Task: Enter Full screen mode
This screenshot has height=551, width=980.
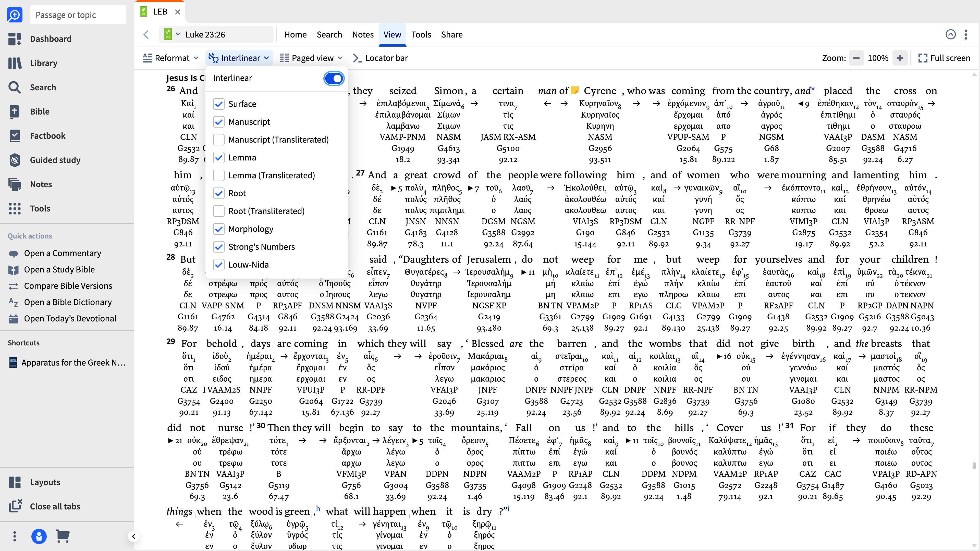Action: (944, 58)
